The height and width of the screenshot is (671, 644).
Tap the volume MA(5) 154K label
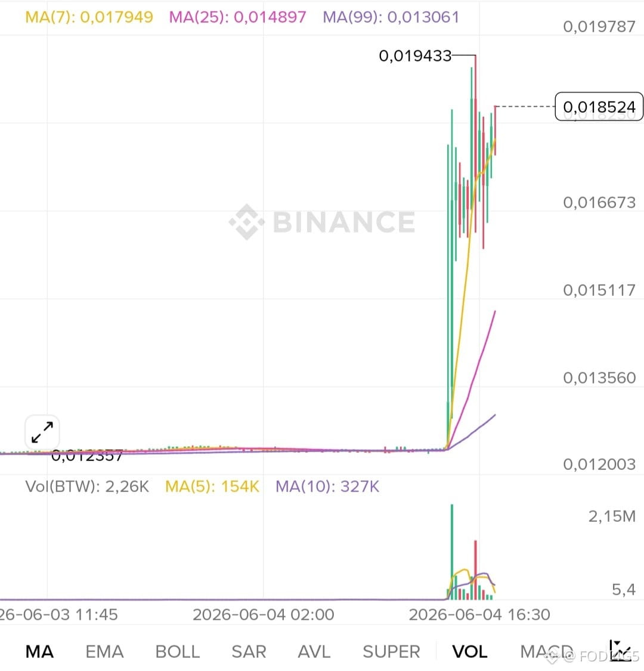click(212, 487)
